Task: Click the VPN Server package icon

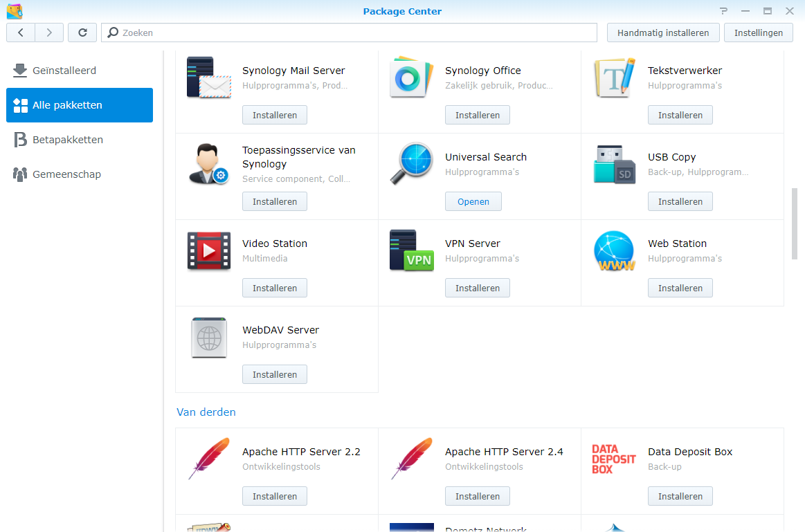Action: click(412, 250)
